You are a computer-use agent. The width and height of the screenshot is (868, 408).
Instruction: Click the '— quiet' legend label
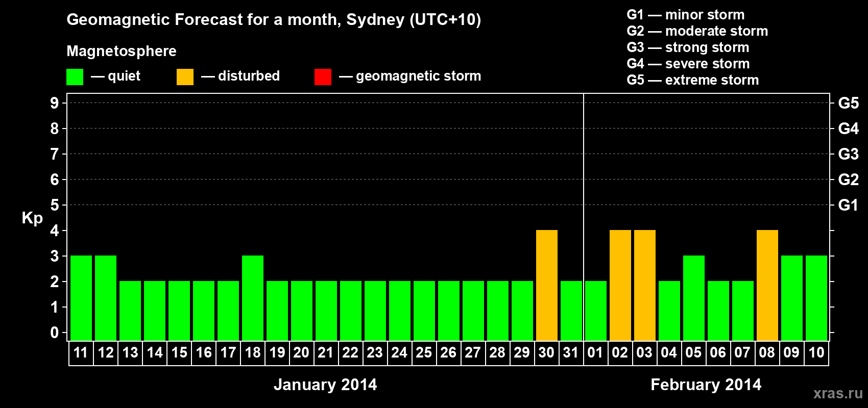[x=116, y=76]
